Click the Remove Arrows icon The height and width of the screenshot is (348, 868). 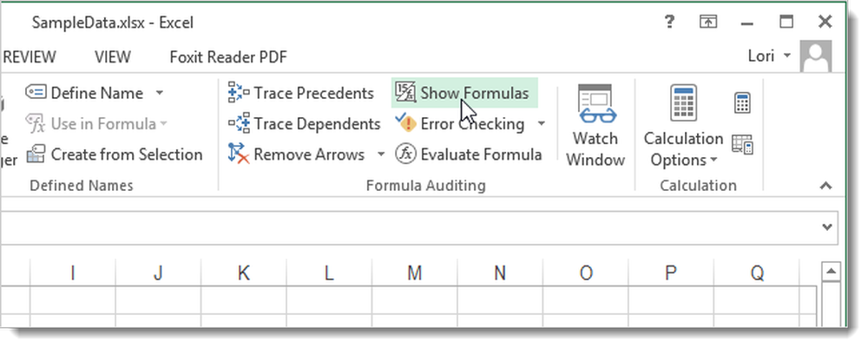pyautogui.click(x=239, y=154)
